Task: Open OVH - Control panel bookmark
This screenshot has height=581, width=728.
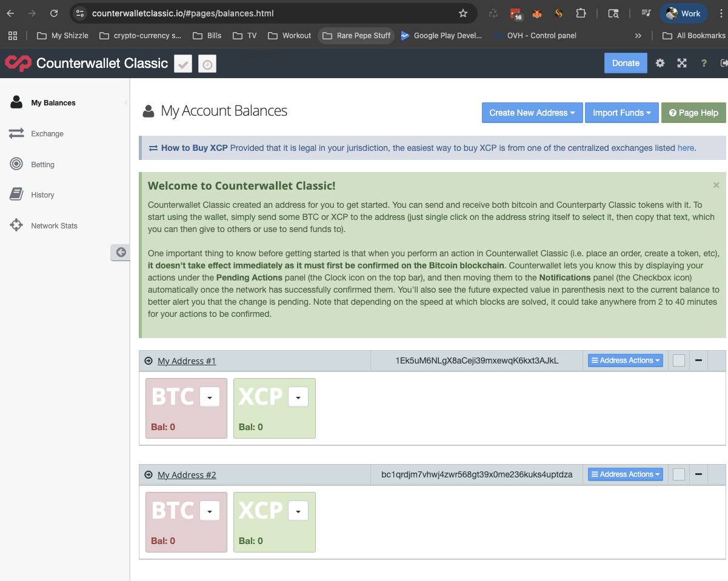Action: (535, 36)
